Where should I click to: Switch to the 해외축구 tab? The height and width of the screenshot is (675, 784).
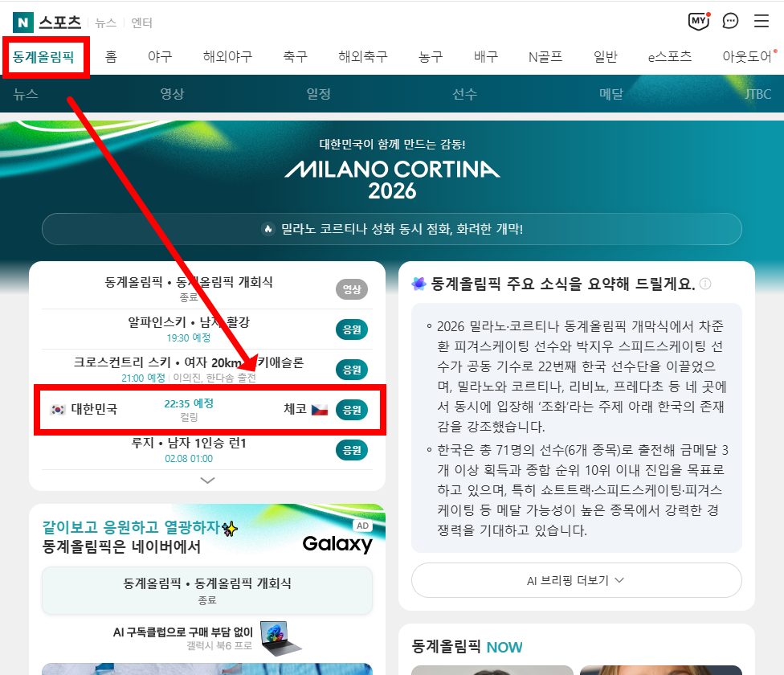tap(363, 56)
